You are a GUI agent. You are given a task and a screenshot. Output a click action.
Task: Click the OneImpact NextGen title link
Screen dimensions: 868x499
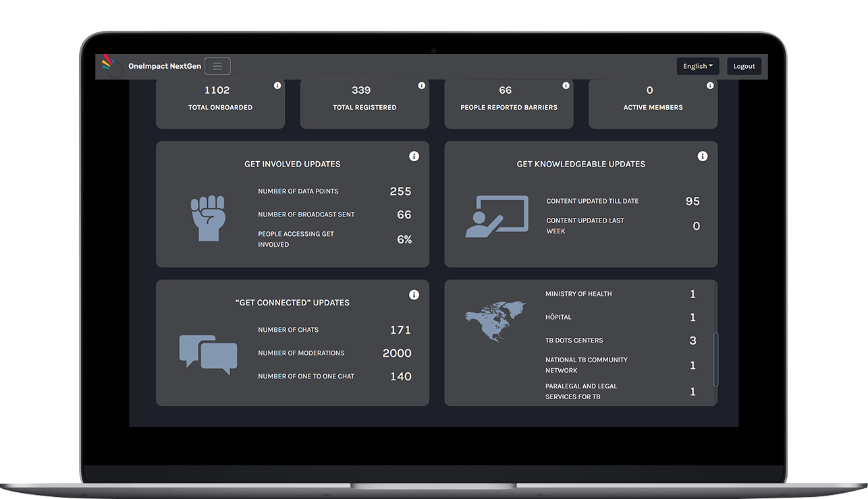[164, 66]
